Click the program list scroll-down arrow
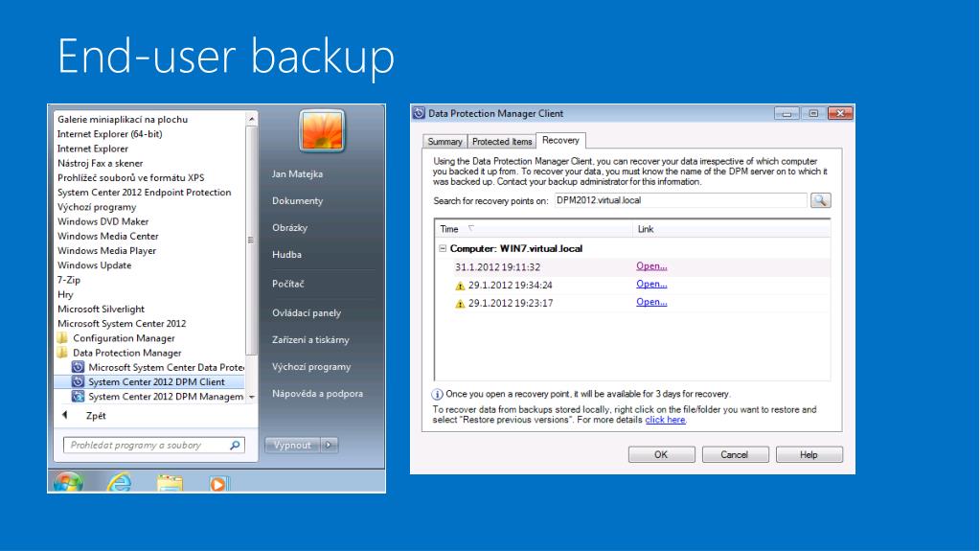Viewport: 980px width, 551px height. point(251,397)
